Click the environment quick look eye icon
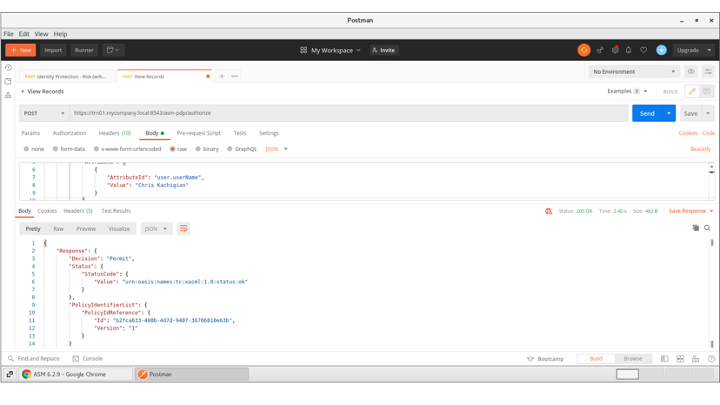Screen dimensions: 720x405 click(x=691, y=72)
